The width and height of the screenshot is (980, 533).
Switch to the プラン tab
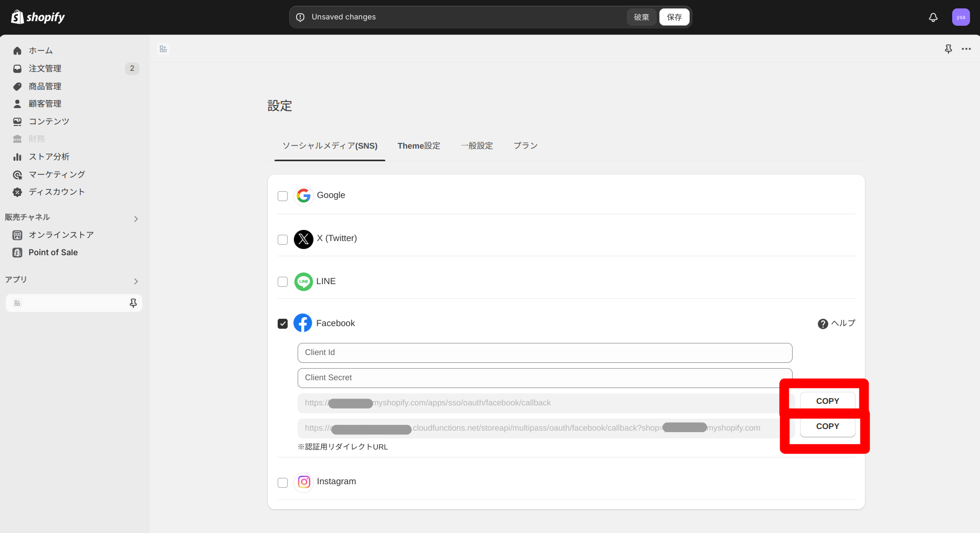pos(525,146)
